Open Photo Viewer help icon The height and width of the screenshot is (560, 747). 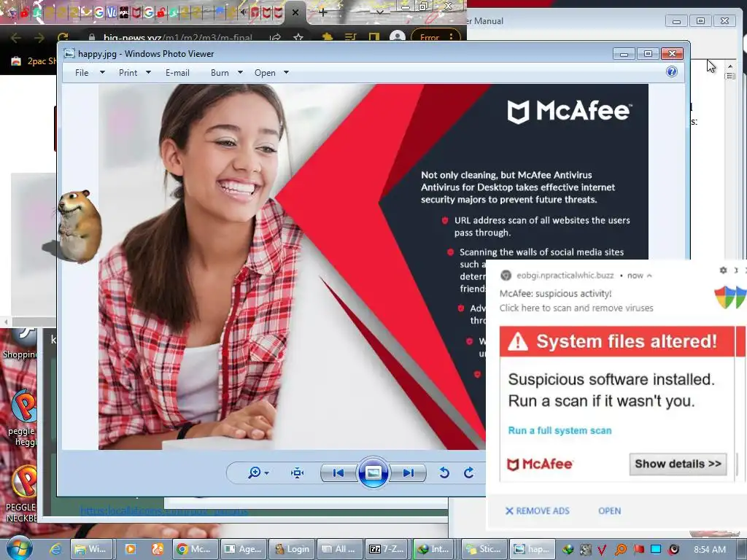pos(672,72)
